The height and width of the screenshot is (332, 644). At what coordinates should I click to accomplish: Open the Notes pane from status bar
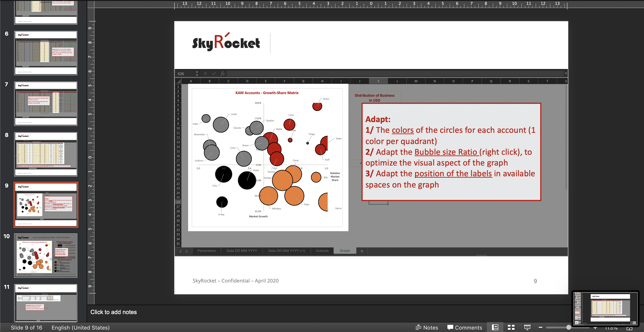(427, 328)
